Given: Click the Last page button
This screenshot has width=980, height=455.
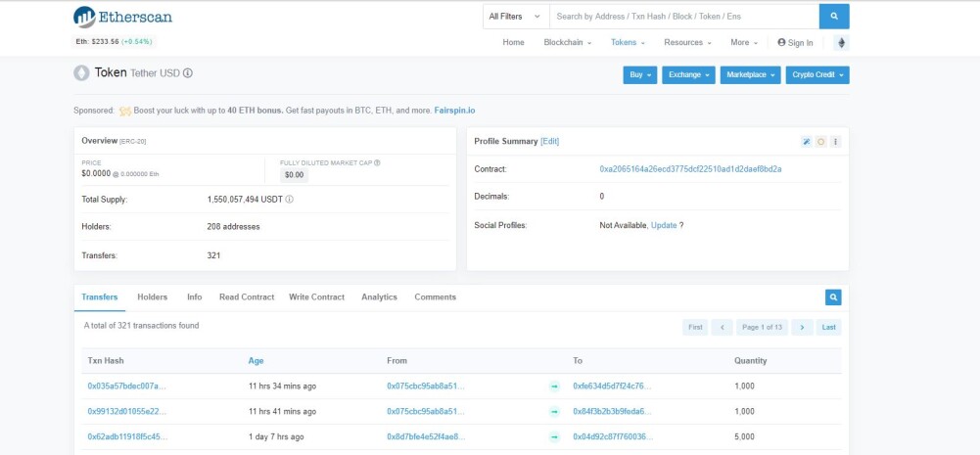Looking at the screenshot, I should click(x=829, y=327).
